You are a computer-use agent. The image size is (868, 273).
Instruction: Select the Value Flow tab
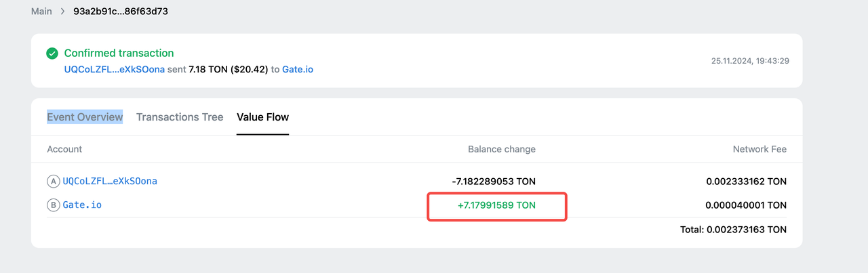(x=262, y=117)
